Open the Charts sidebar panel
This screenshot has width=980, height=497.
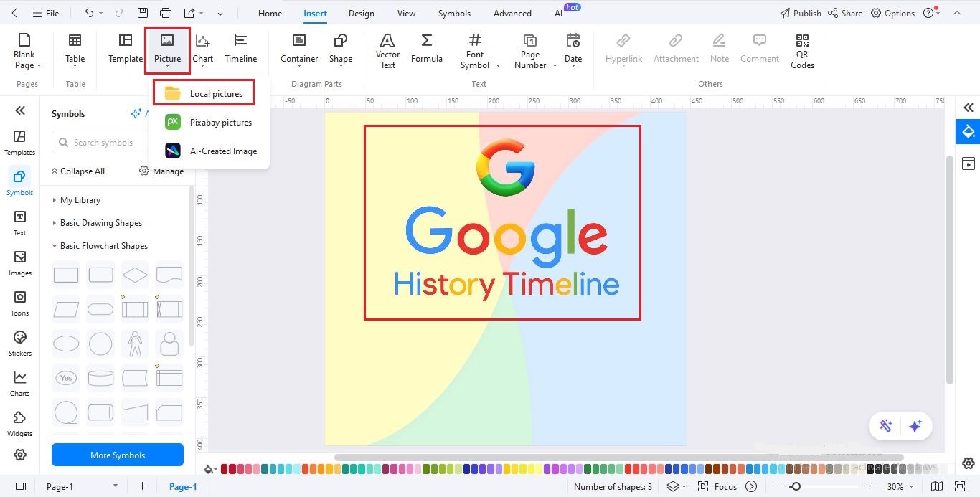(x=19, y=384)
